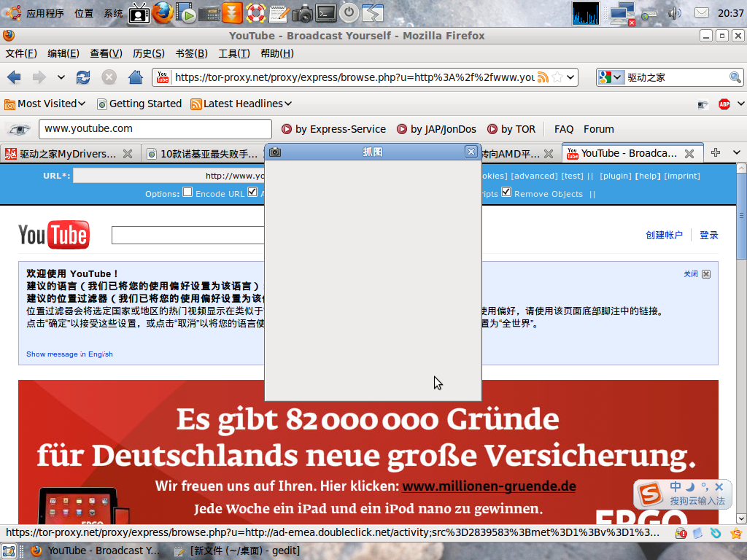Click the RSS feed icon in address bar
This screenshot has width=747, height=560.
(x=543, y=77)
